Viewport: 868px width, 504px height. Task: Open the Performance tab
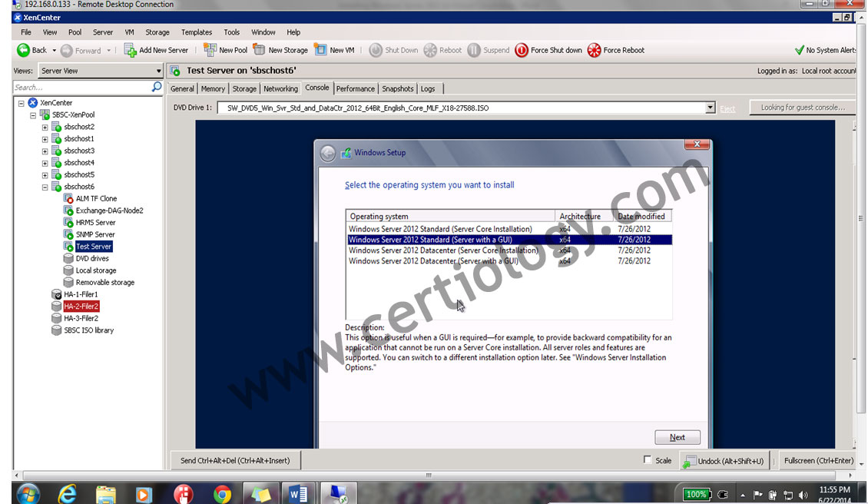click(356, 88)
